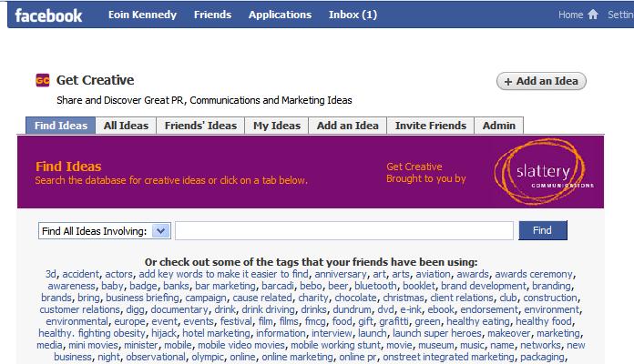
Task: Click the 3d tag
Action: click(50, 274)
